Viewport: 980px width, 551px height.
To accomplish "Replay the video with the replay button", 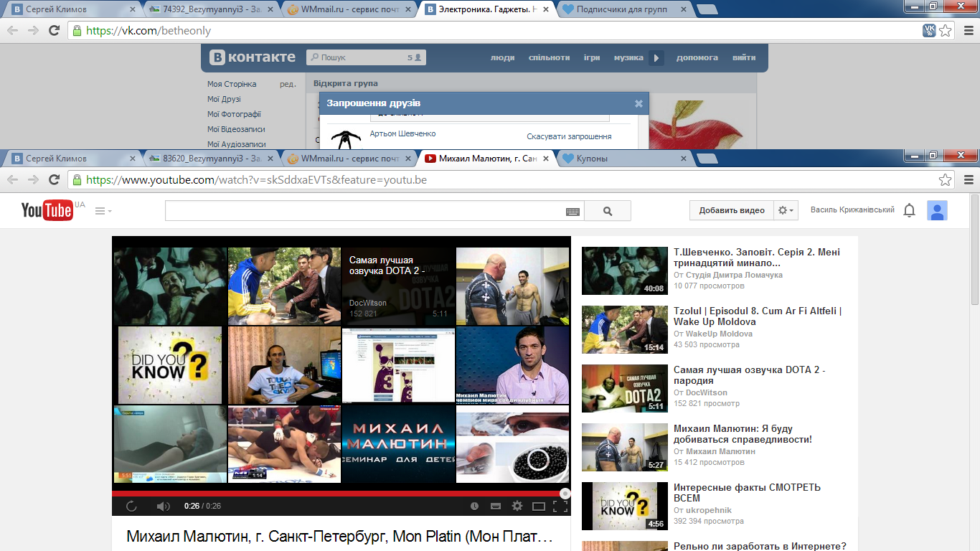I will point(132,507).
